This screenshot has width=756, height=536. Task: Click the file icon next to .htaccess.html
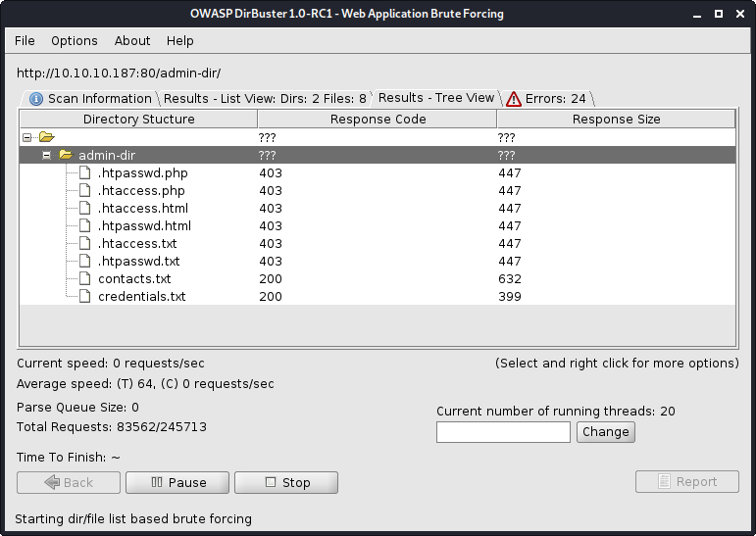click(84, 208)
